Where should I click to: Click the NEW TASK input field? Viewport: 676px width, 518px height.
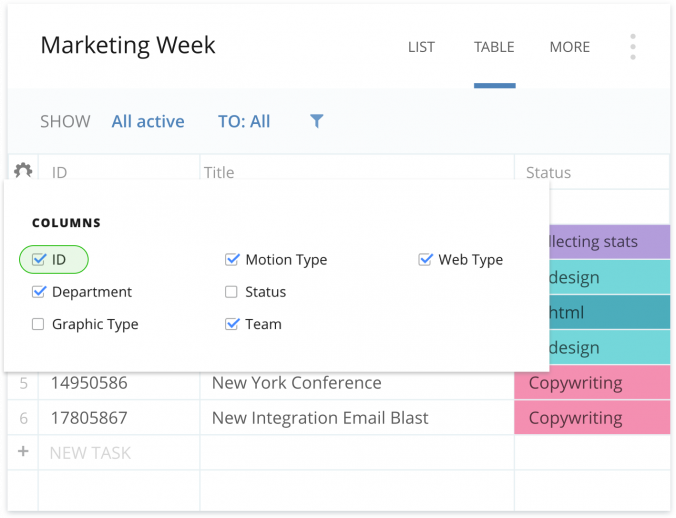120,453
